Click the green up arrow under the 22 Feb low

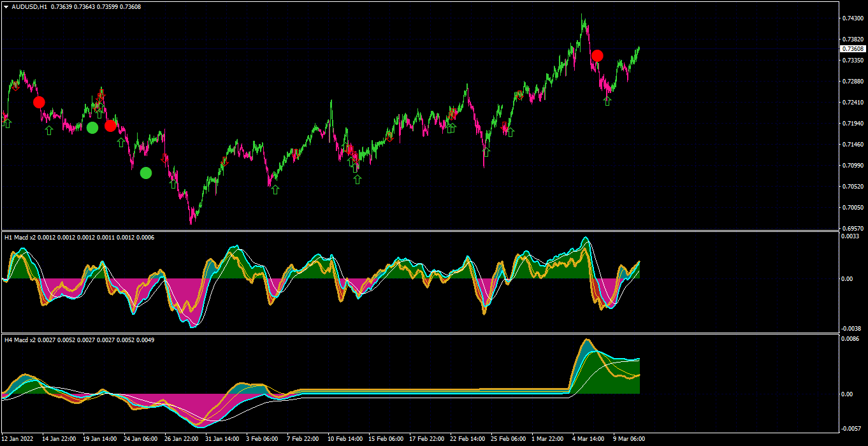tap(486, 152)
